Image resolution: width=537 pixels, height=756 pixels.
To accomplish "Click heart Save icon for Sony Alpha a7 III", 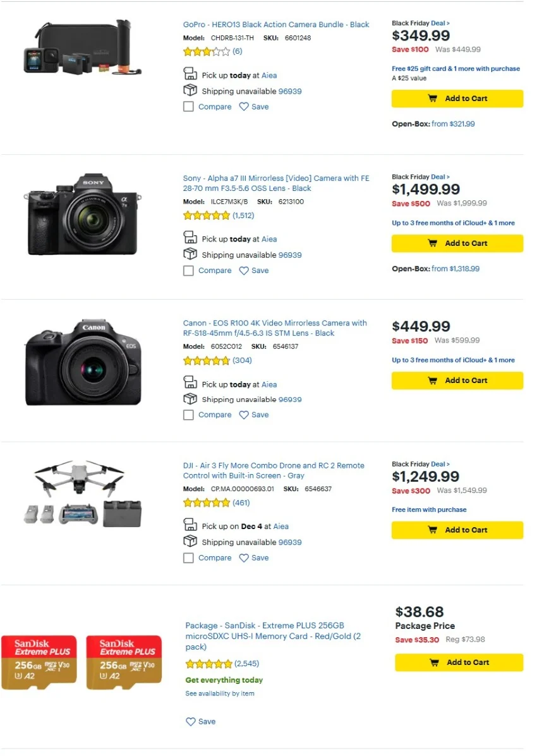I will (x=244, y=271).
